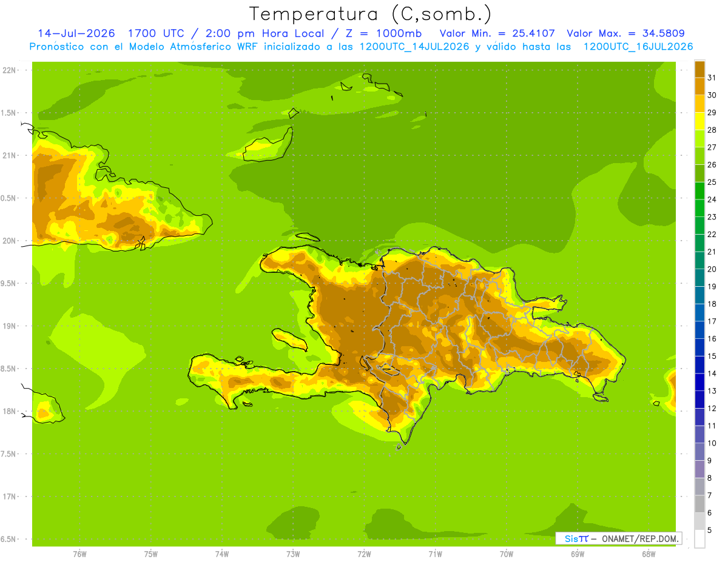
Task: Click legend value "30"
Action: point(712,95)
